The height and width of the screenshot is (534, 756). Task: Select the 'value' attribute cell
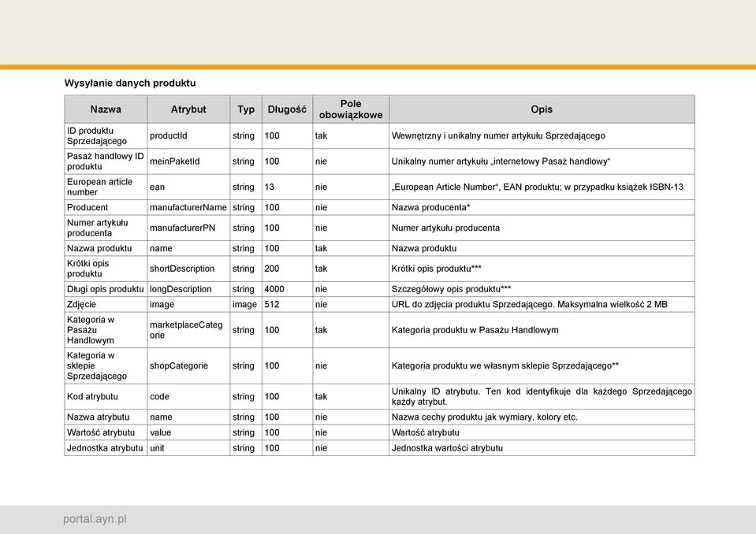pyautogui.click(x=188, y=432)
